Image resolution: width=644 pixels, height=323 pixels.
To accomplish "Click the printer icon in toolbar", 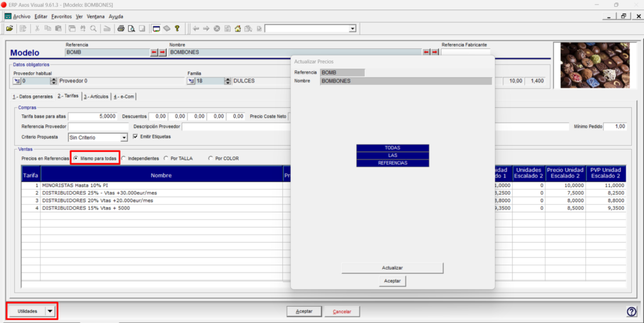I will click(121, 29).
